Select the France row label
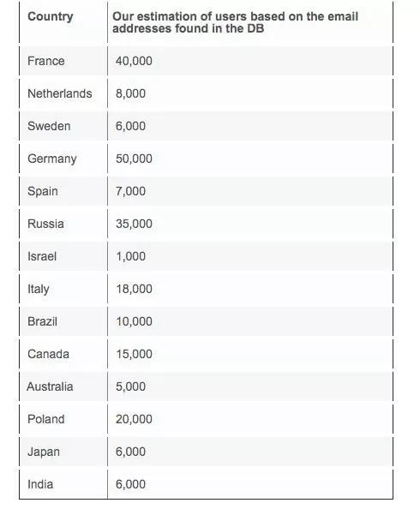 point(45,61)
